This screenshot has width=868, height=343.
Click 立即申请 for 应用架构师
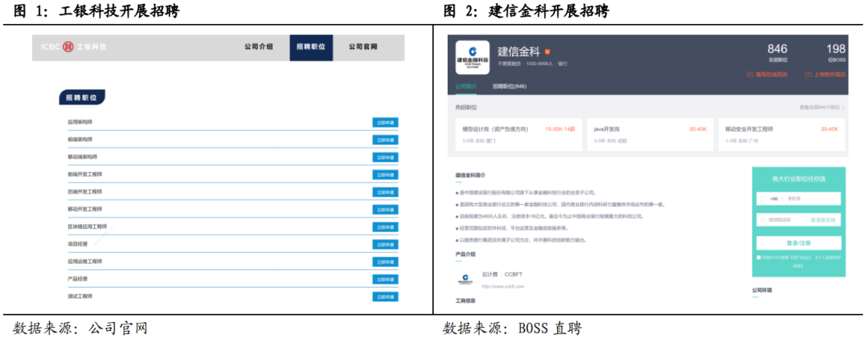(x=385, y=123)
